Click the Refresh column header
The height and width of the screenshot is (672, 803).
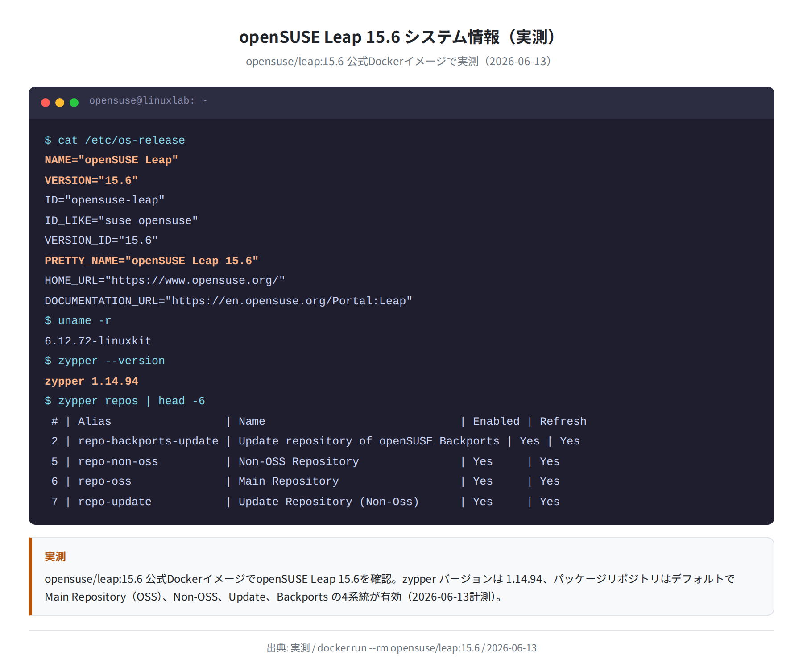[x=563, y=421]
